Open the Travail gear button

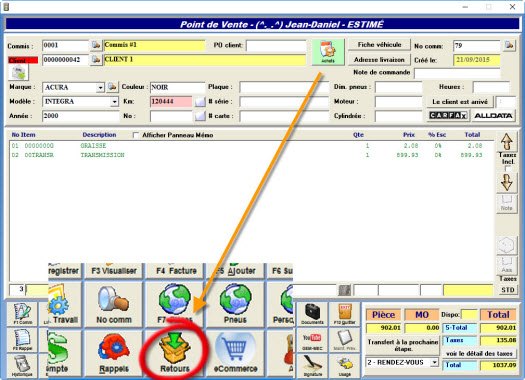point(65,304)
